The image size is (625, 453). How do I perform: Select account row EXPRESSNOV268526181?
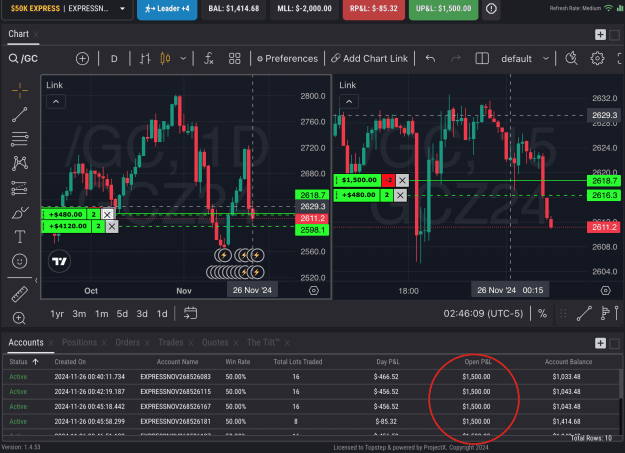point(311,421)
